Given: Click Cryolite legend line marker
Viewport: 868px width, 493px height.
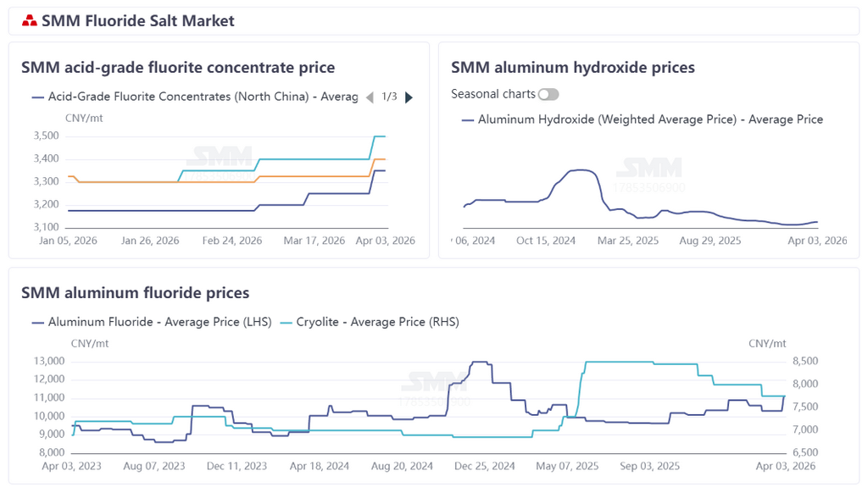Looking at the screenshot, I should [285, 322].
